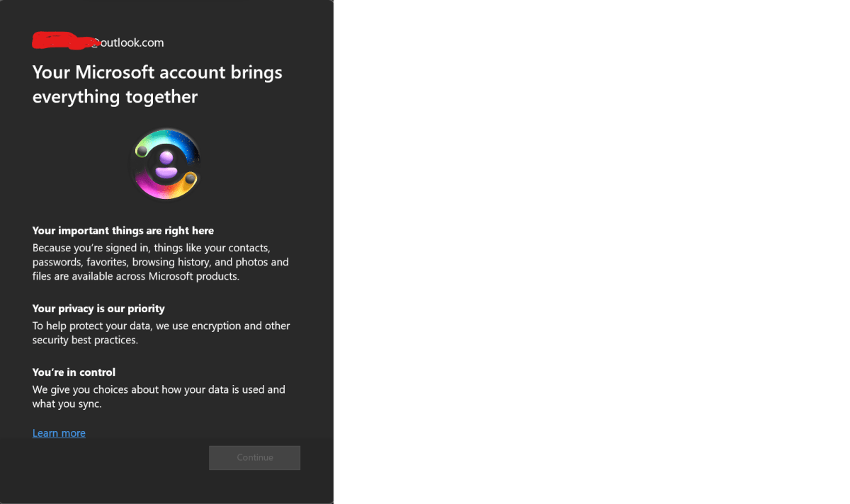Click the 'You're in control' heading

74,372
